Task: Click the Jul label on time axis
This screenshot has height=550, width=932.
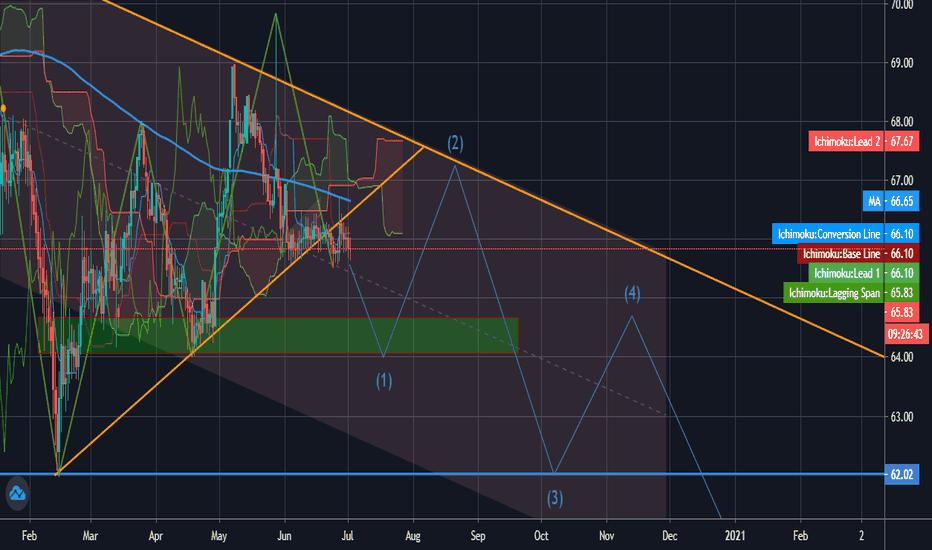Action: pyautogui.click(x=348, y=536)
